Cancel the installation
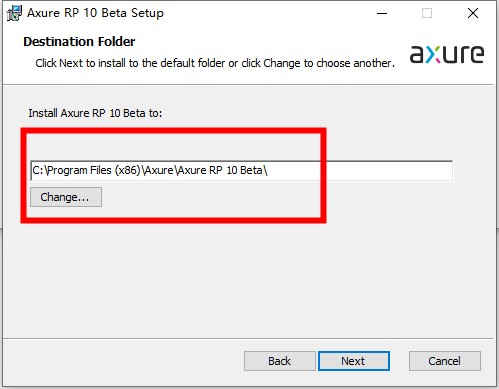The image size is (499, 389). [445, 361]
